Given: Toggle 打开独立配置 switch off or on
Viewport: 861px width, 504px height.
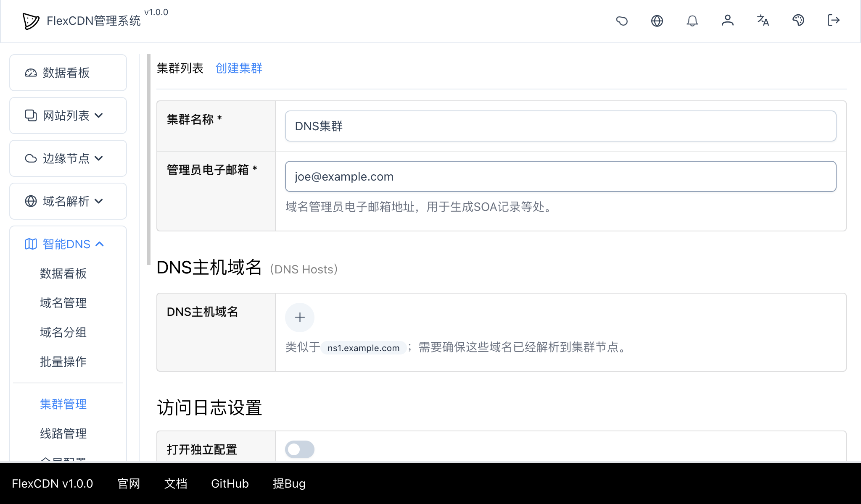Looking at the screenshot, I should tap(299, 449).
